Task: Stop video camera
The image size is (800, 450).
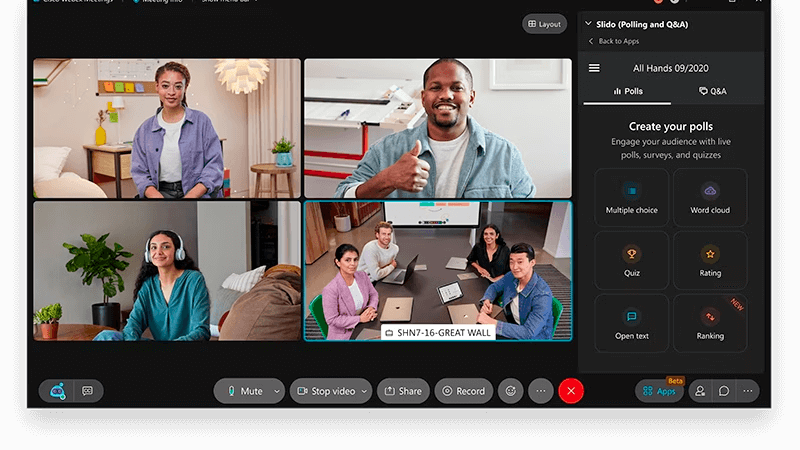Action: pyautogui.click(x=325, y=391)
